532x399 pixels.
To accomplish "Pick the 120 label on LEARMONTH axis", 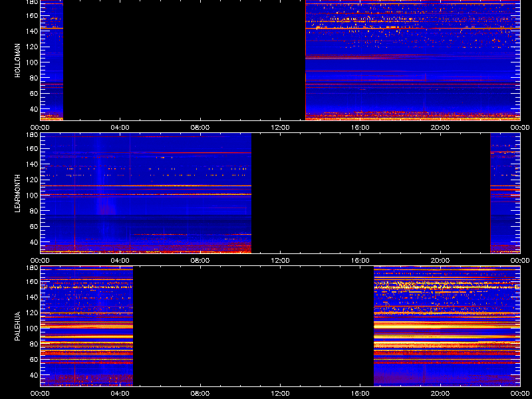I will point(33,180).
